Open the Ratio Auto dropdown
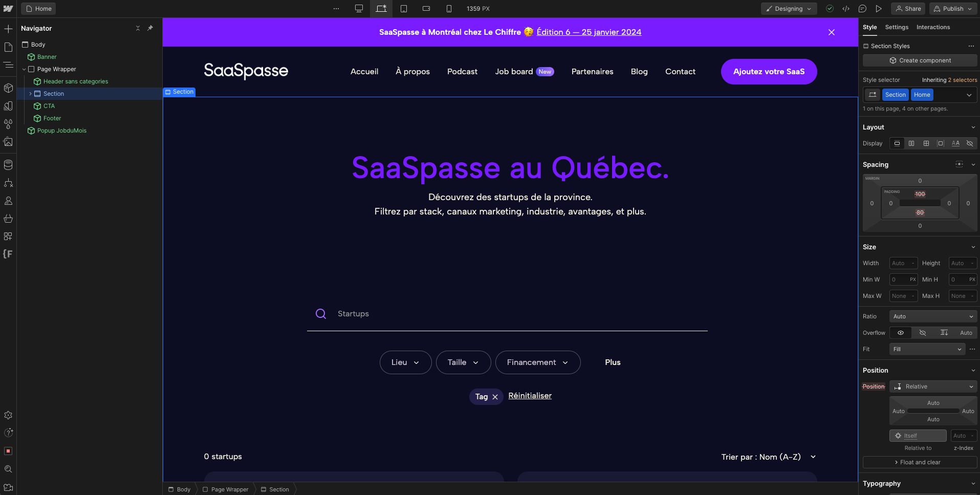The width and height of the screenshot is (980, 495). tap(933, 316)
